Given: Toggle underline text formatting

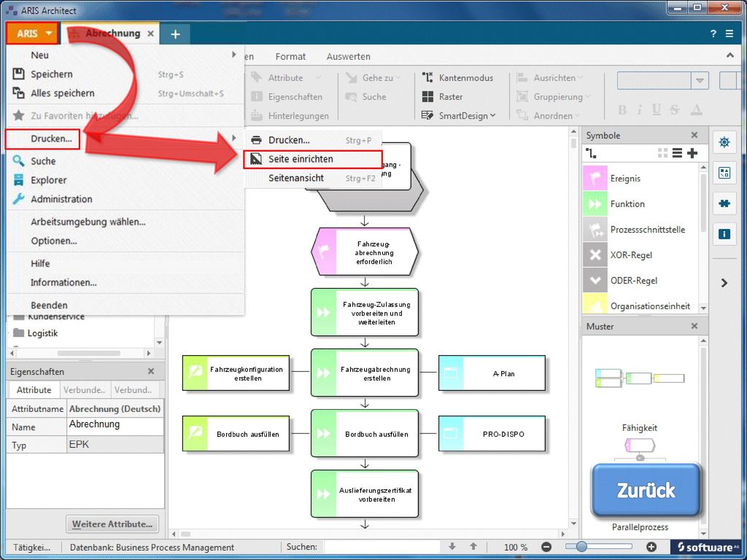Looking at the screenshot, I should click(x=657, y=110).
